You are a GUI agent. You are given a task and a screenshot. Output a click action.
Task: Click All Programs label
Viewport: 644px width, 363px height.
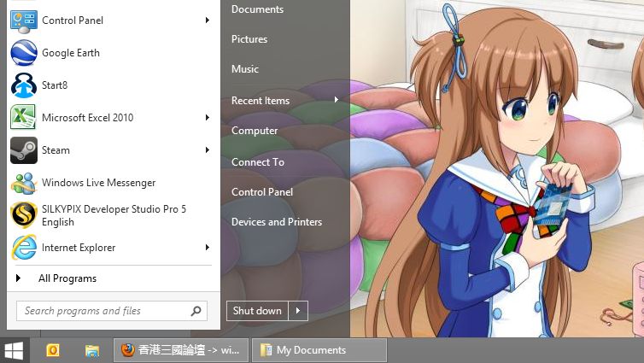click(67, 278)
